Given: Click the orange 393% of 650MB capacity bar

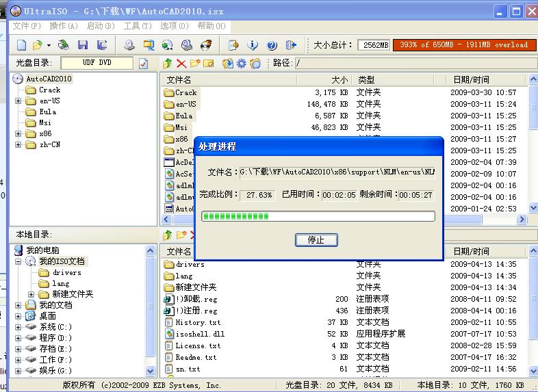Looking at the screenshot, I should [464, 45].
